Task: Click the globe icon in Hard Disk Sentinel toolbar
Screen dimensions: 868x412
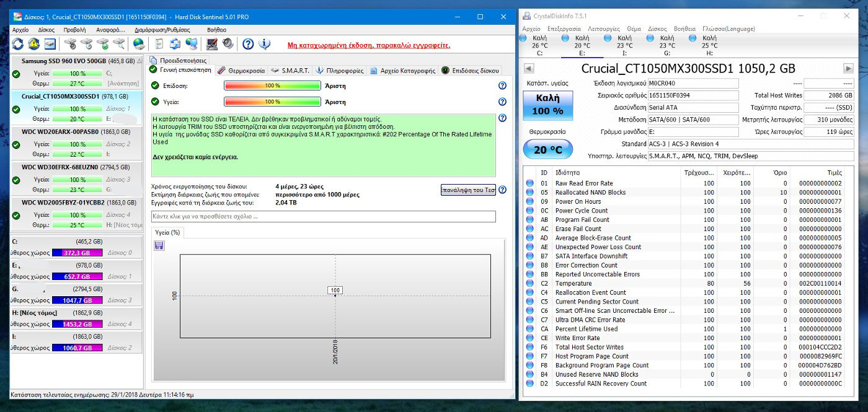Action: (139, 44)
